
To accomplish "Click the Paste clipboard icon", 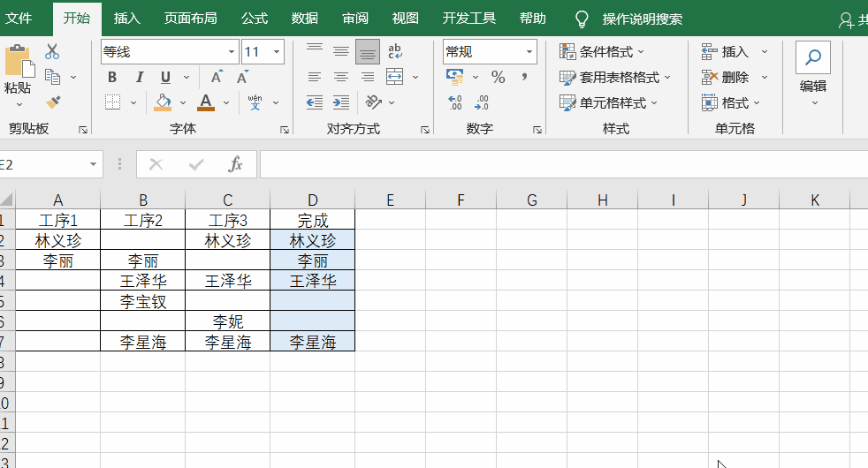I will coord(19,62).
